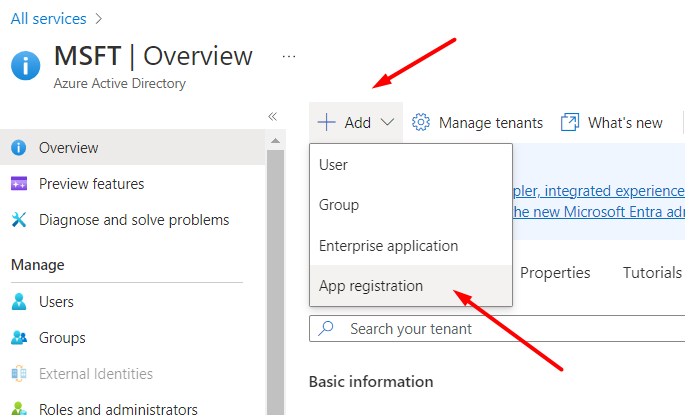Click the Users person icon
685x415 pixels.
point(19,301)
